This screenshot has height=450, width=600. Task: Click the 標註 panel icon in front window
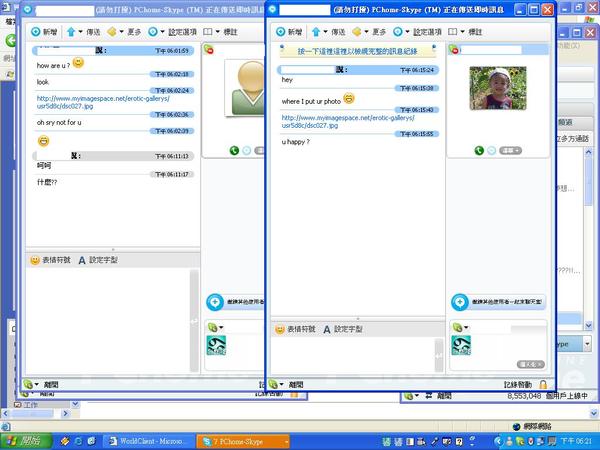(453, 32)
